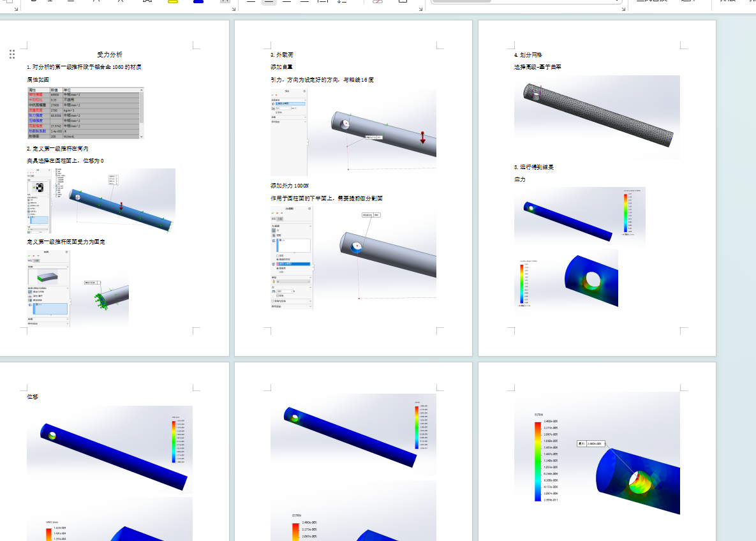Open the Paragraph group dialog launcher arrow
The width and height of the screenshot is (756, 541).
pyautogui.click(x=234, y=9)
